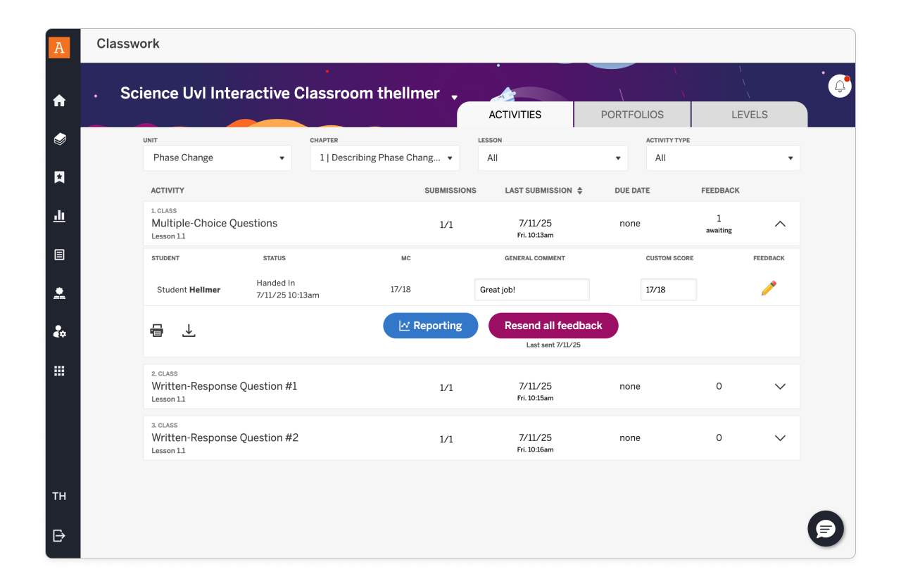
Task: Collapse the Multiple-Choice Questions row
Action: click(x=780, y=224)
